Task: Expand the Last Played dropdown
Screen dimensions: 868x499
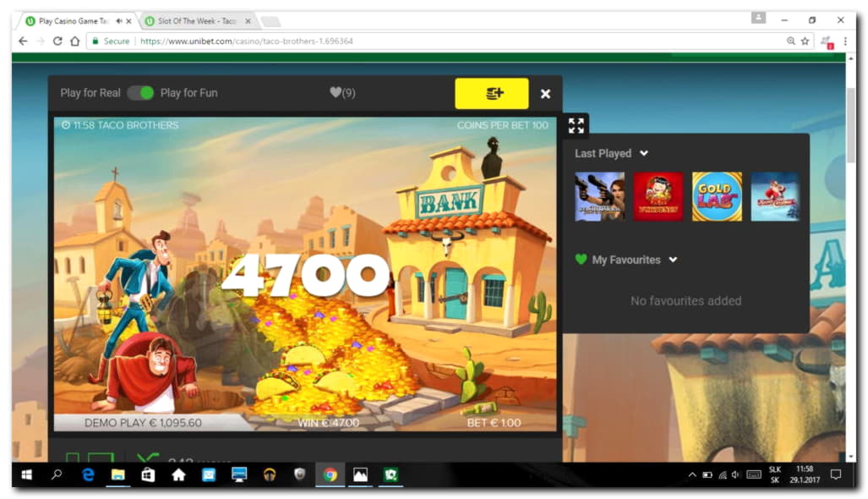Action: 644,153
